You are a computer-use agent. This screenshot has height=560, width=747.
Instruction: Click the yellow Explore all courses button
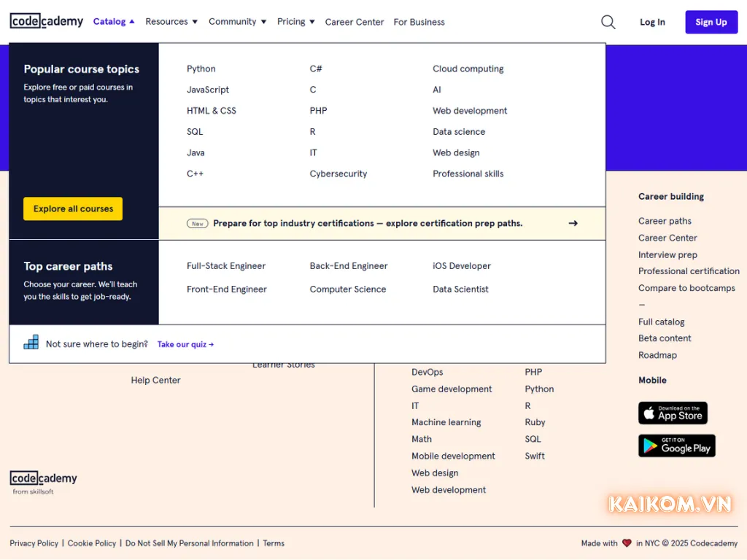coord(72,209)
